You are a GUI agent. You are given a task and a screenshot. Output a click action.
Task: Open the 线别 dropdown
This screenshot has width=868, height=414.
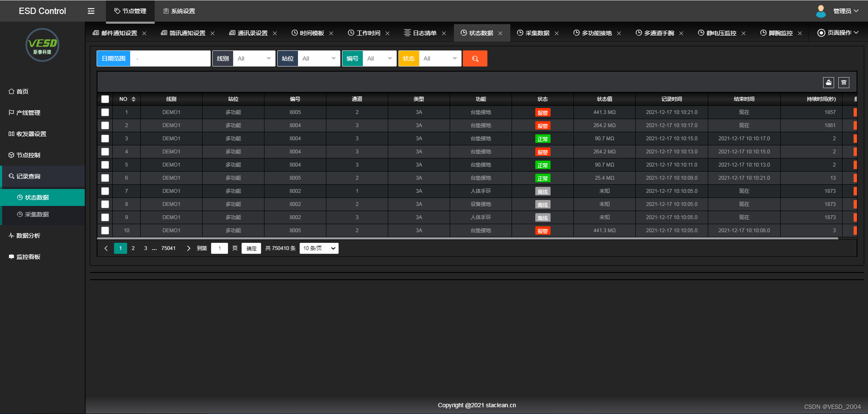254,58
